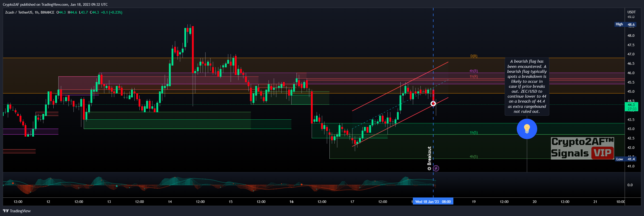Click the High 48.6 price label
644x216 pixels.
[x=625, y=24]
